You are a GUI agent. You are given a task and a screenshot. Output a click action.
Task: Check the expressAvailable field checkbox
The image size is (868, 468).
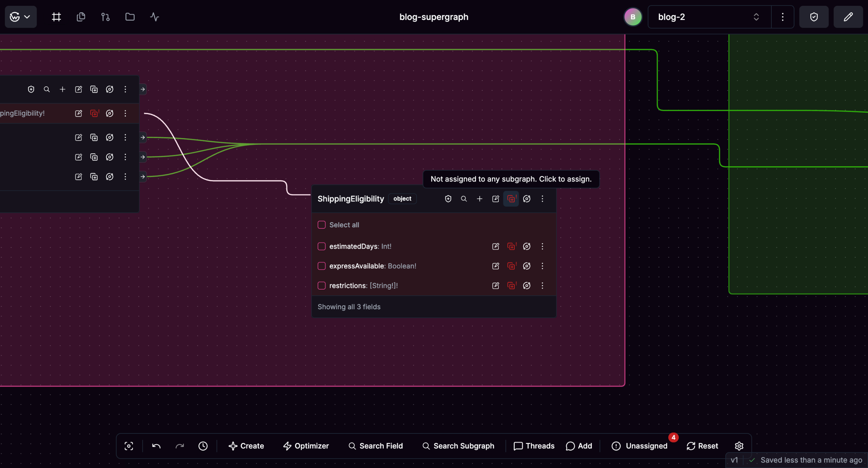pos(321,266)
